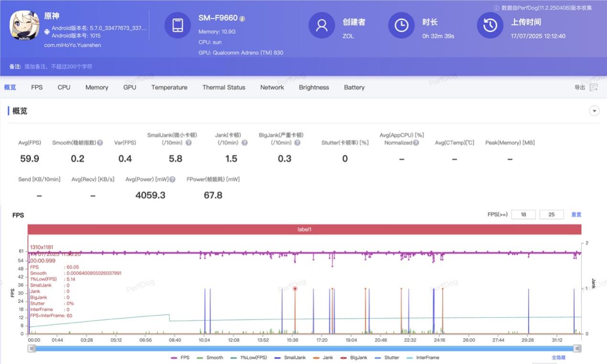Click 全隐藏 to hide all series
Image resolution: width=607 pixels, height=364 pixels.
(558, 357)
